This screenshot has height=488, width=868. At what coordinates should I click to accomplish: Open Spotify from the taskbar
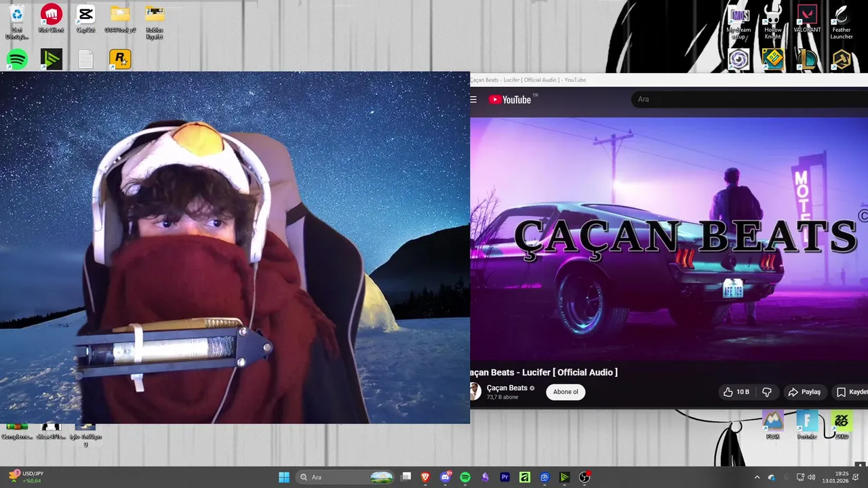click(465, 477)
